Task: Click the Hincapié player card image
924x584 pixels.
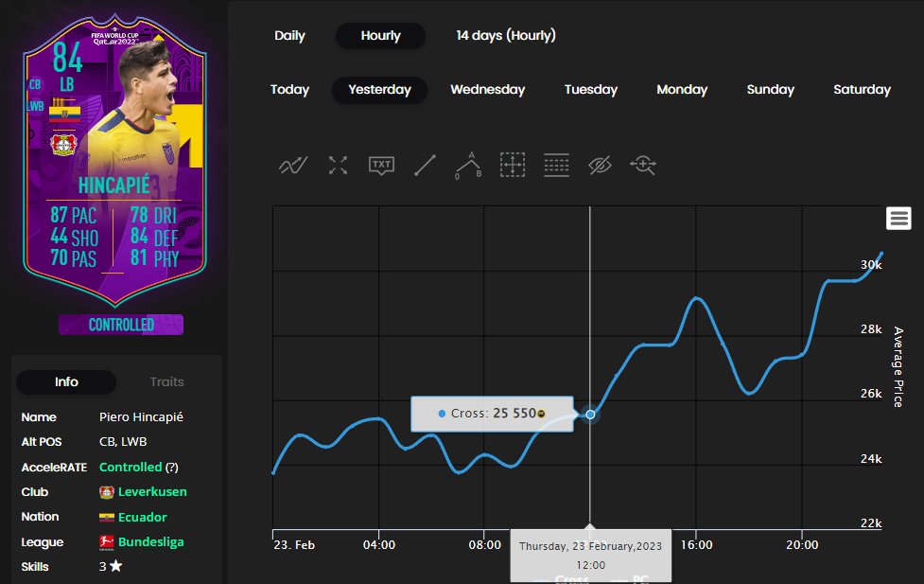Action: coord(115,161)
